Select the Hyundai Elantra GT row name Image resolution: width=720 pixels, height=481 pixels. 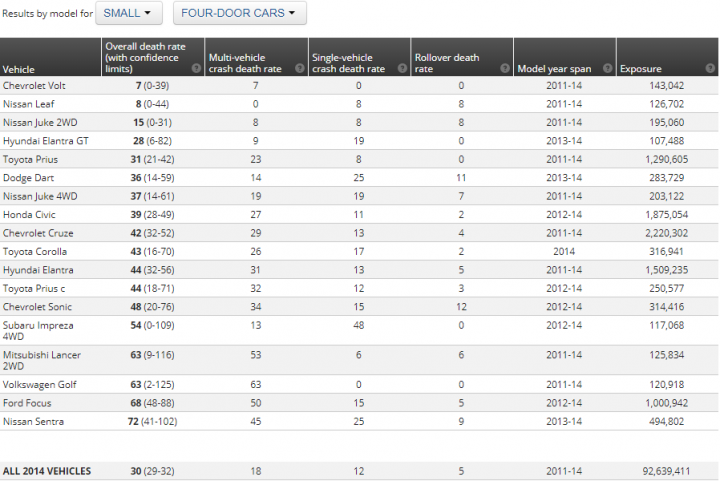[x=45, y=141]
